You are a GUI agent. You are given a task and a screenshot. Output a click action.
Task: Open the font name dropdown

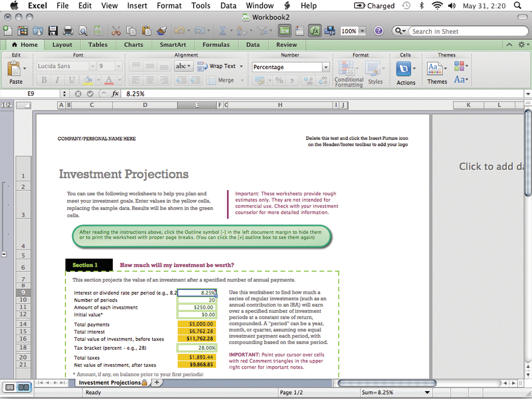coord(93,66)
